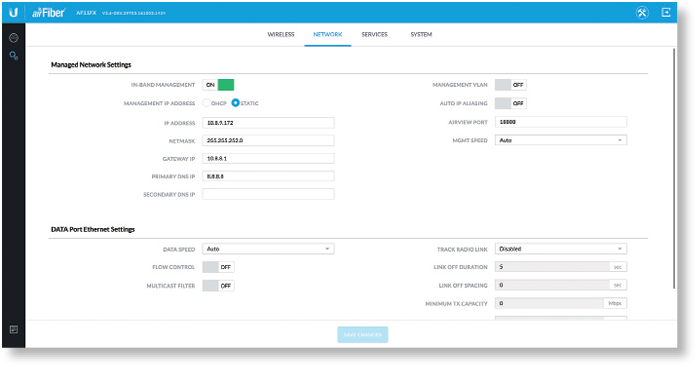
Task: Switch to the Network tab
Action: coord(328,34)
